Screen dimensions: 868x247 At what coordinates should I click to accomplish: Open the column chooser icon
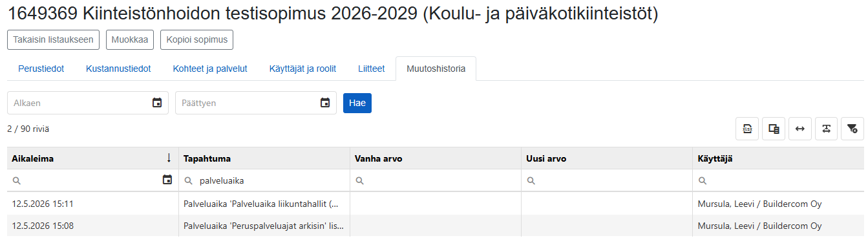pyautogui.click(x=774, y=129)
